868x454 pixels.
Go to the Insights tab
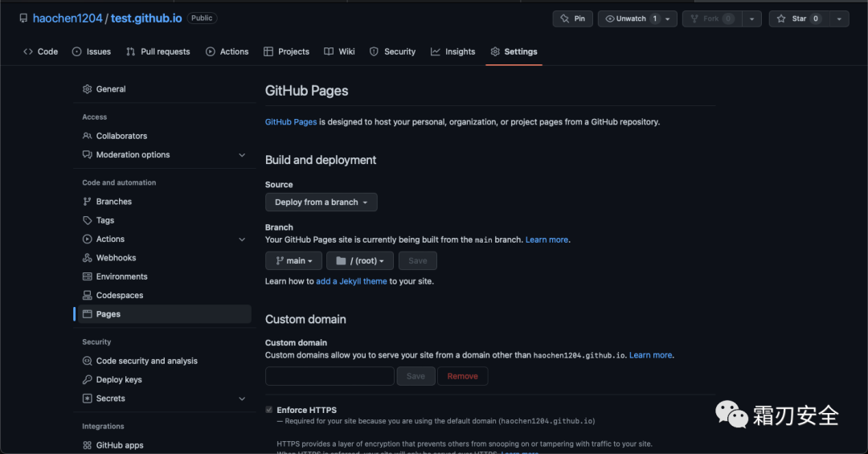[x=452, y=51]
